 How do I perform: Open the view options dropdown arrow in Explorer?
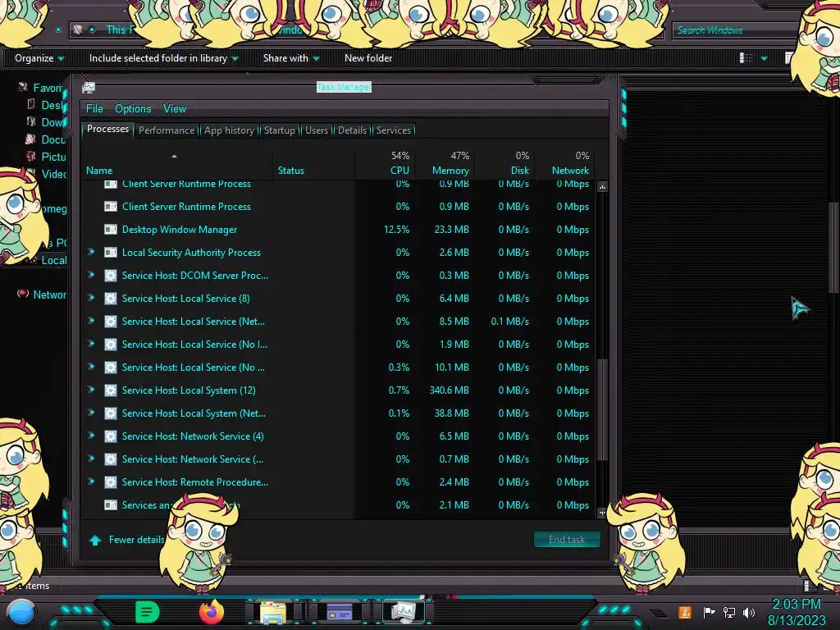(764, 58)
